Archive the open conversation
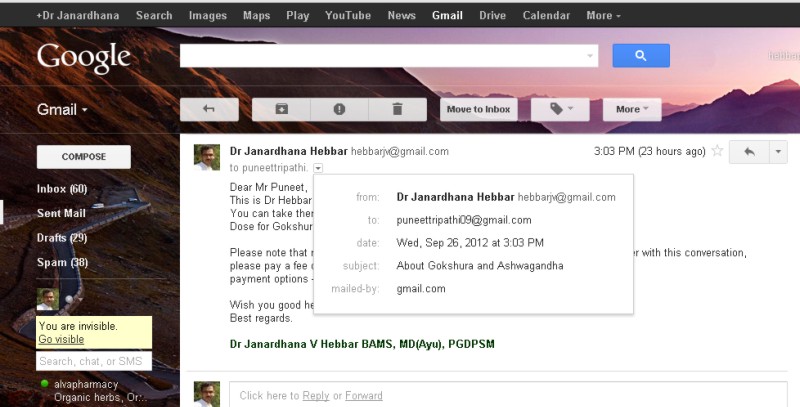The image size is (800, 407). point(281,109)
